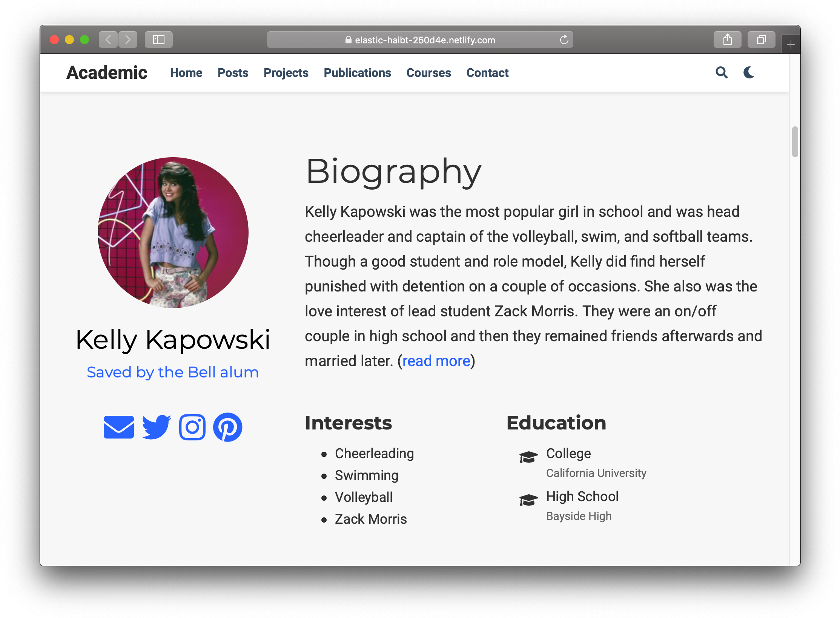840x618 pixels.
Task: Click the lock icon in address bar
Action: 348,40
